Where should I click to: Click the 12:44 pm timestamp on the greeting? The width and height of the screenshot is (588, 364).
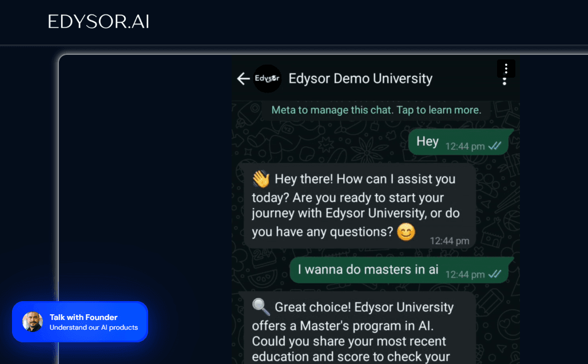click(450, 241)
